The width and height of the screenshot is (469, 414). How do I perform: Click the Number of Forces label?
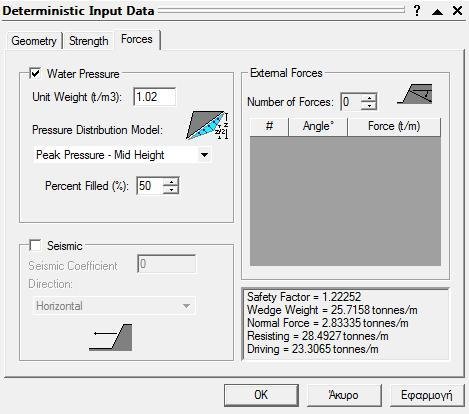290,102
